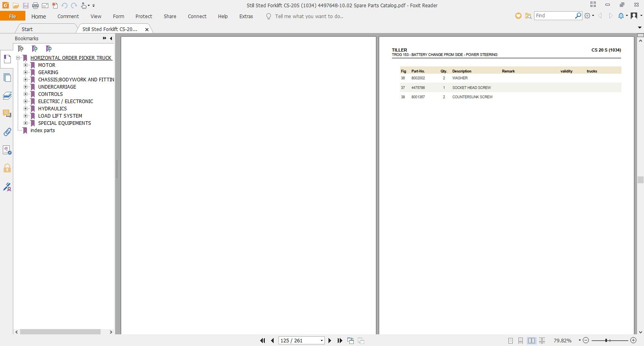Open the notifications bell icon
This screenshot has height=346, width=644.
[621, 16]
